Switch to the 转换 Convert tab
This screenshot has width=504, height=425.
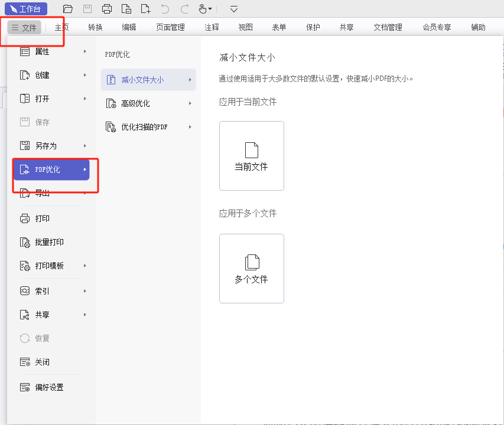95,27
